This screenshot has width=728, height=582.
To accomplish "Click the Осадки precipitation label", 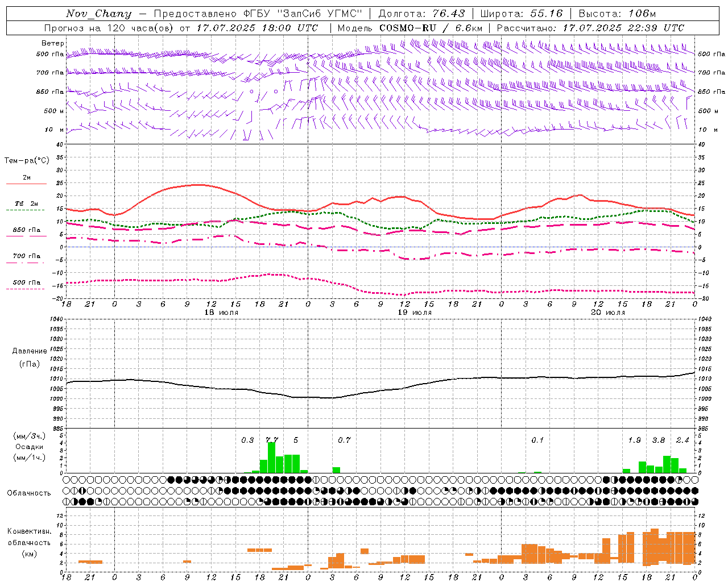I will pos(30,447).
